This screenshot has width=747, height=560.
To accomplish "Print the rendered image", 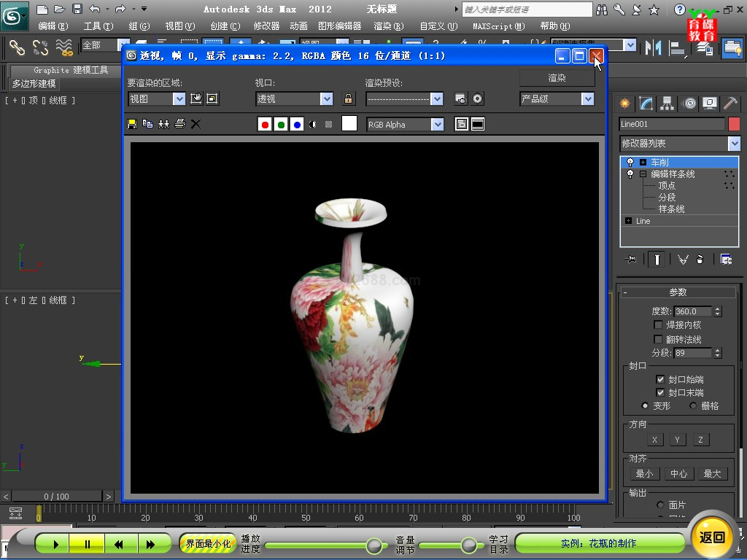I will pyautogui.click(x=179, y=124).
